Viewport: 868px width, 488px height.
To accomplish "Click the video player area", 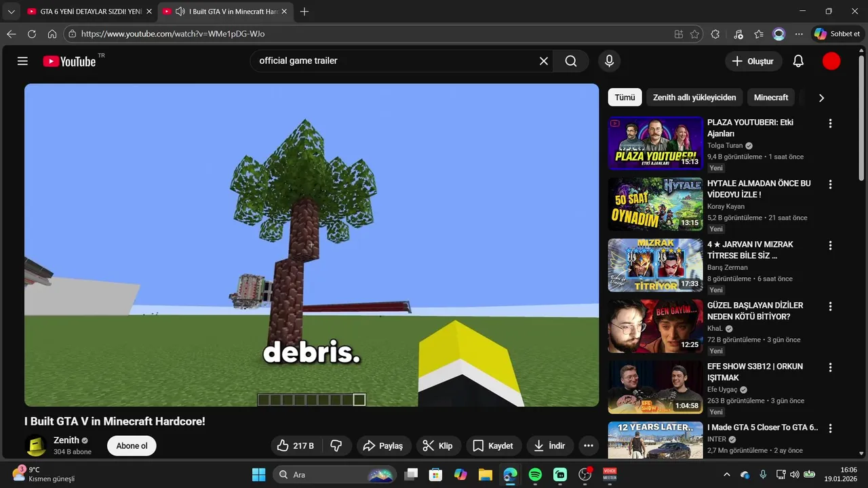I will [311, 245].
